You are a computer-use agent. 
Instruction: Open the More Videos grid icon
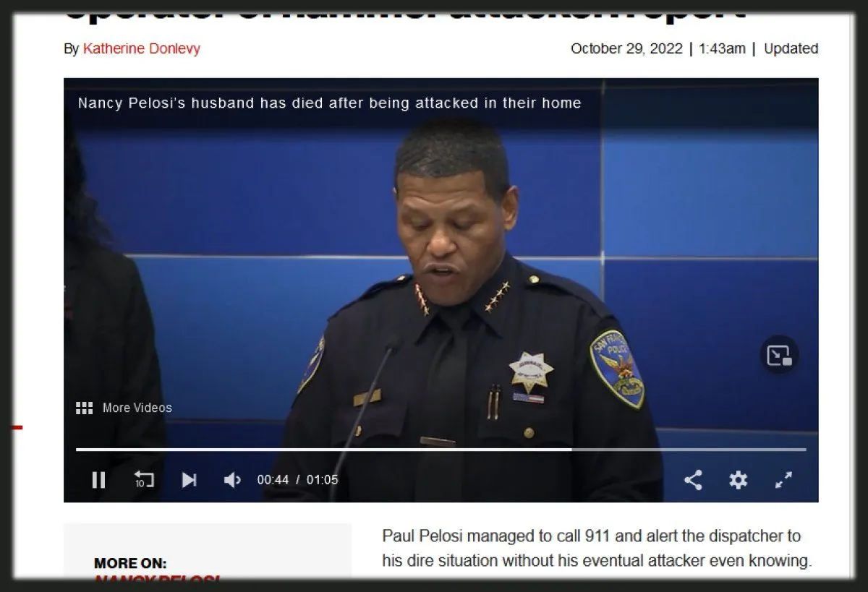click(85, 408)
